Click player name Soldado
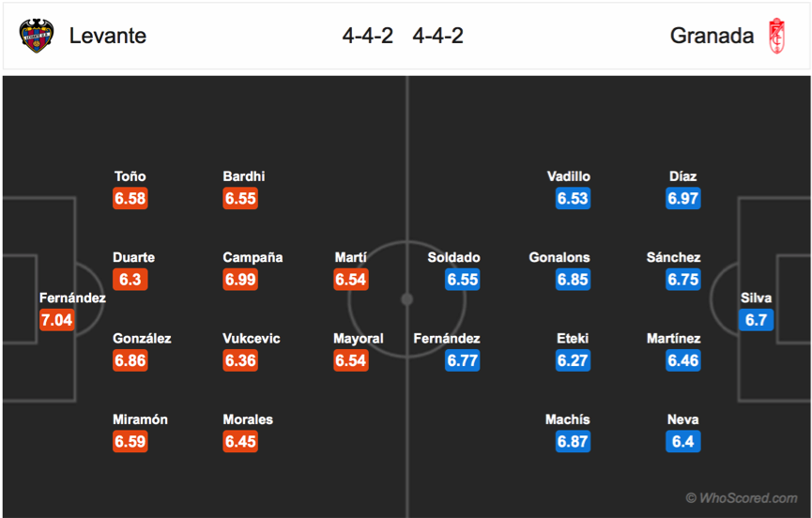The height and width of the screenshot is (518, 812). [453, 257]
